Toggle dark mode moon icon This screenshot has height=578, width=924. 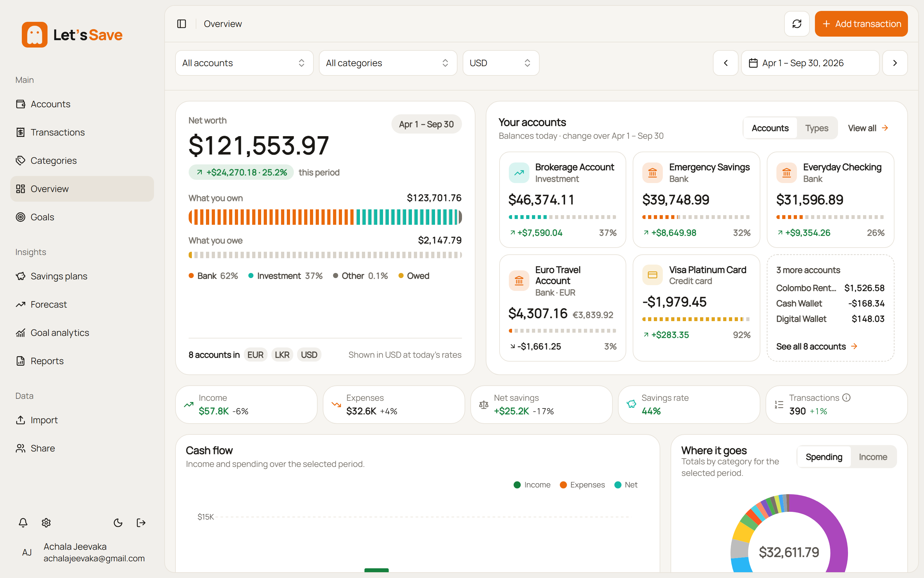[118, 522]
